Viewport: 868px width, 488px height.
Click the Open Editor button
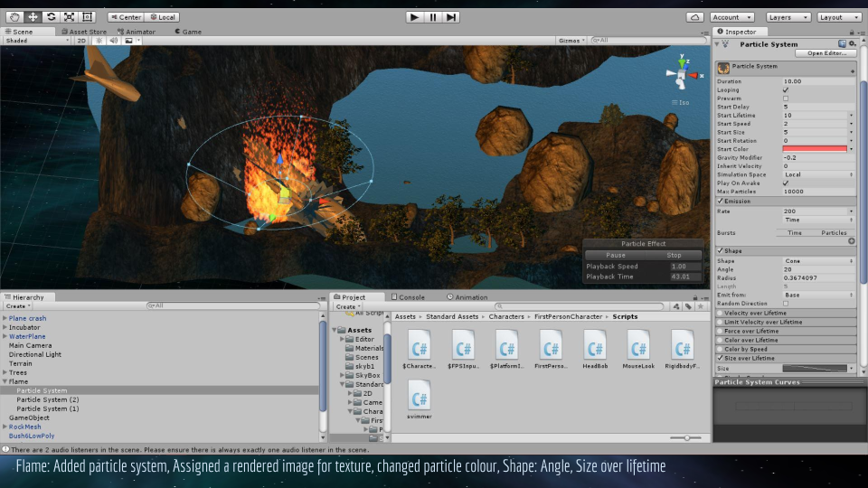(x=826, y=53)
